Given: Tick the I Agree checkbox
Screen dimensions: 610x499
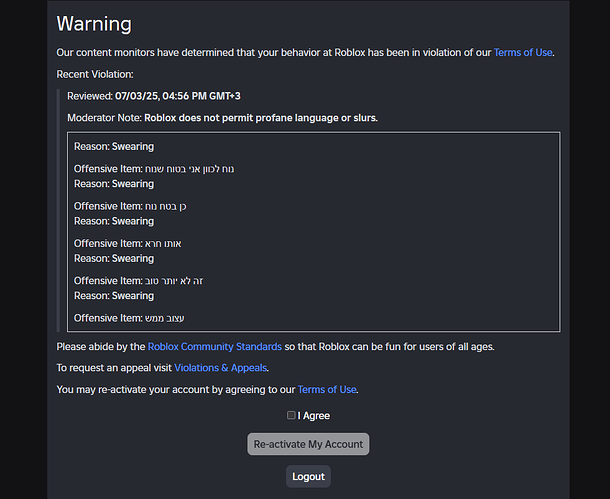Looking at the screenshot, I should 291,415.
